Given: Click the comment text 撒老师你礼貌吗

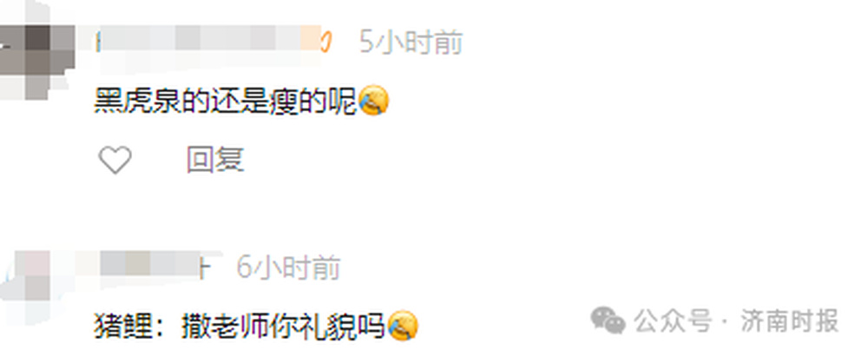Looking at the screenshot, I should [x=284, y=327].
